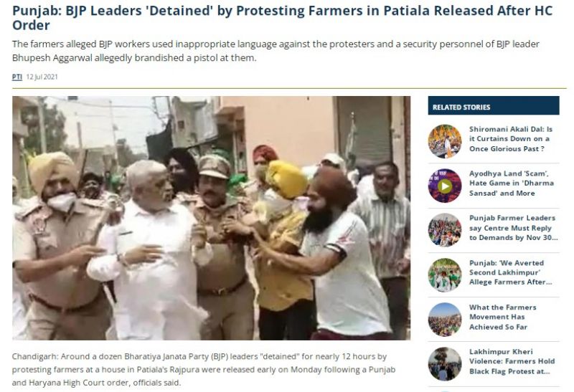The image size is (574, 392).
Task: Read 'What the Farmers Movement Has Achieved' story
Action: point(503,317)
